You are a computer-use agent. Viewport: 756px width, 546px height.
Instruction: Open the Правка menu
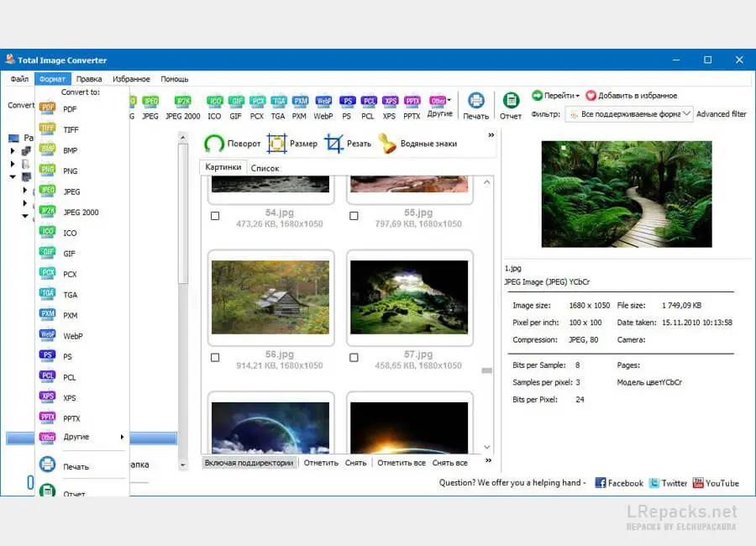pos(89,79)
